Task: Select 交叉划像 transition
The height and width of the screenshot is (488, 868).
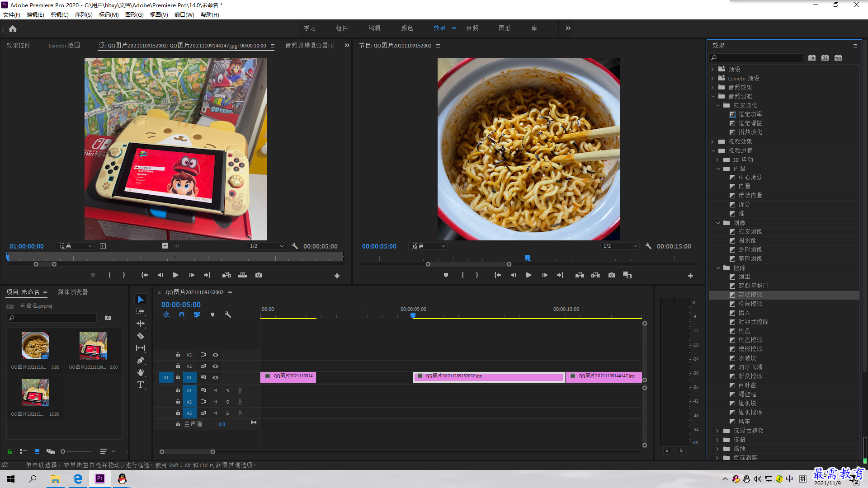Action: point(750,232)
